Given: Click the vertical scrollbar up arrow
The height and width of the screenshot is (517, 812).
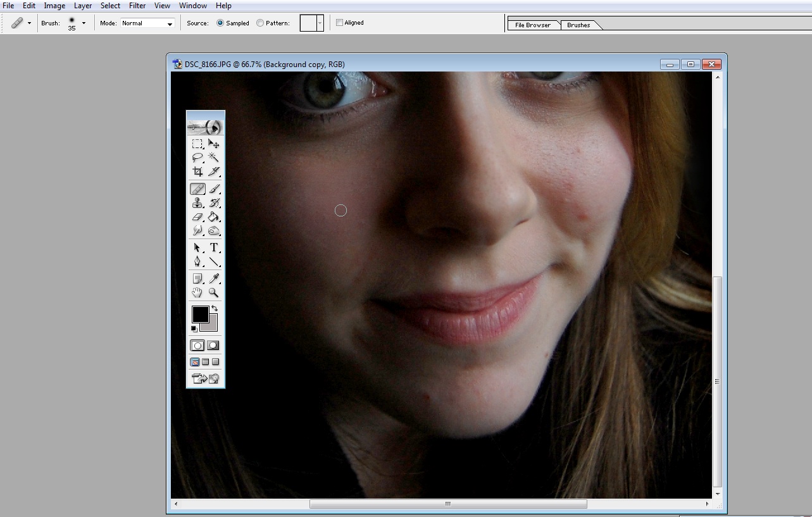Looking at the screenshot, I should (717, 77).
